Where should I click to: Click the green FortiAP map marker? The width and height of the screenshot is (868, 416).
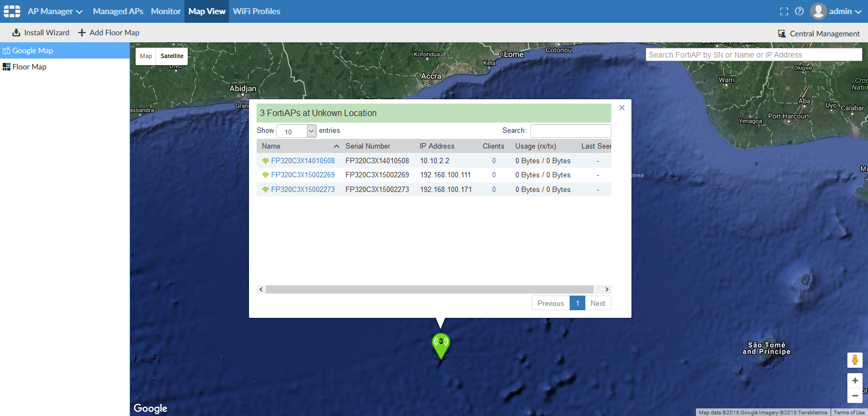(441, 345)
